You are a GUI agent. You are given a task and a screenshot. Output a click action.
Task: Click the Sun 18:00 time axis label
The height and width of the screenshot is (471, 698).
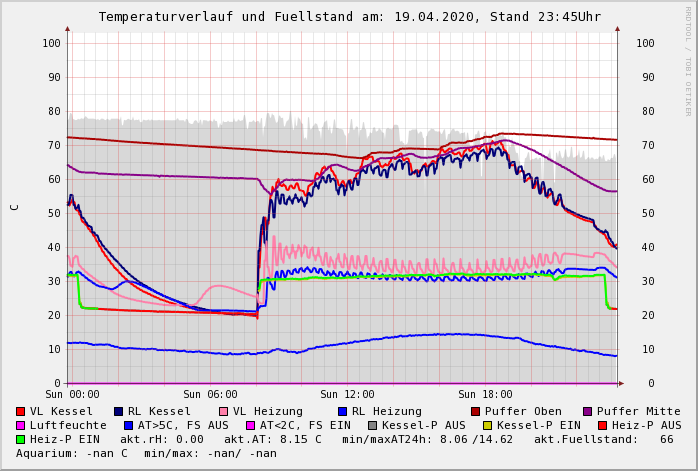point(485,395)
